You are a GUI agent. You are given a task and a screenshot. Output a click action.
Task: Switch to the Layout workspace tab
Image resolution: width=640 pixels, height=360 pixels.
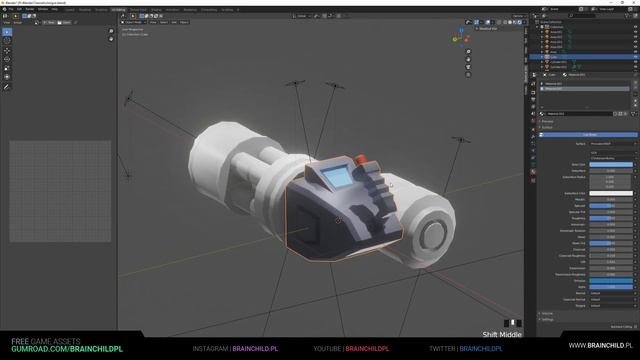point(70,9)
